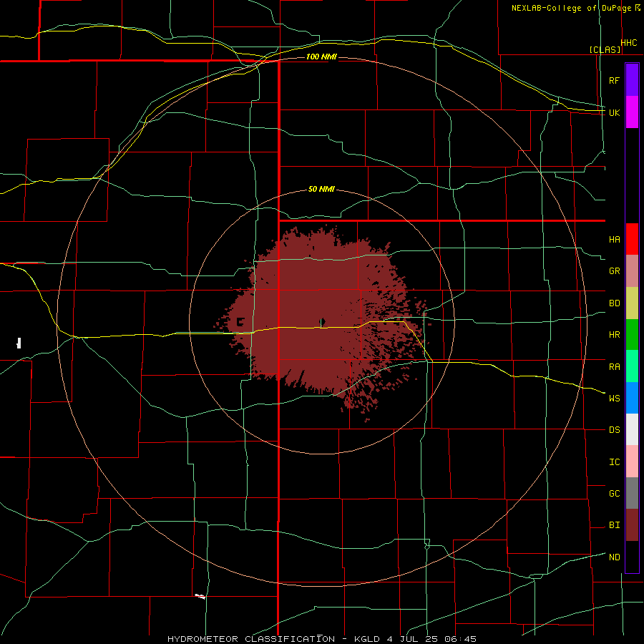Click the "DS" legend label
The height and width of the screenshot is (644, 644).
pyautogui.click(x=615, y=430)
